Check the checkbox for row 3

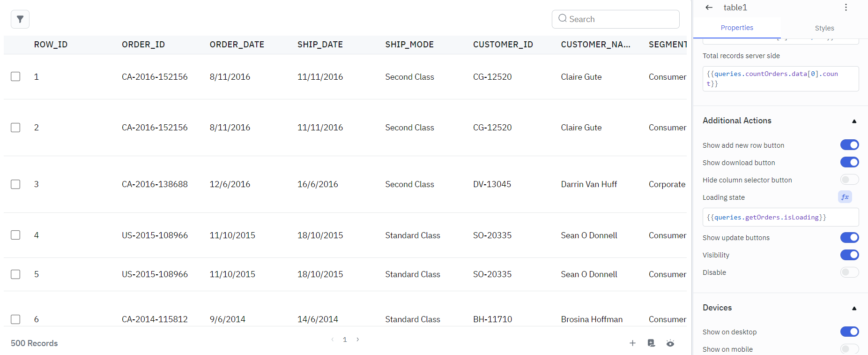pyautogui.click(x=15, y=184)
